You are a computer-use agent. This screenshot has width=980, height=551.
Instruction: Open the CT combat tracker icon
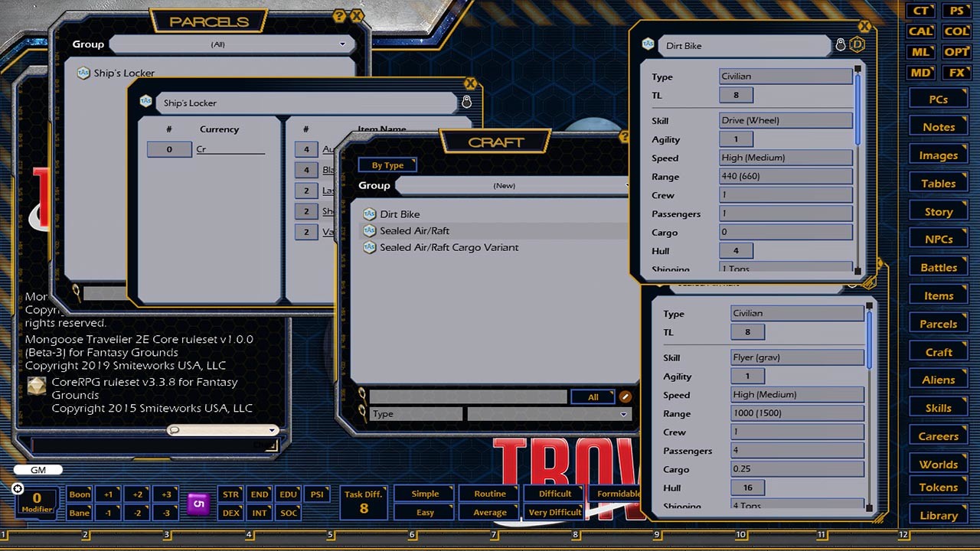point(920,11)
